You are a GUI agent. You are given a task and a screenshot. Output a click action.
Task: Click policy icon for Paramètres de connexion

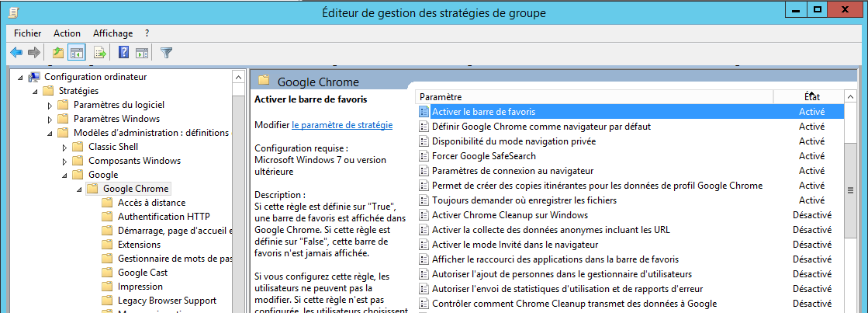click(x=424, y=171)
